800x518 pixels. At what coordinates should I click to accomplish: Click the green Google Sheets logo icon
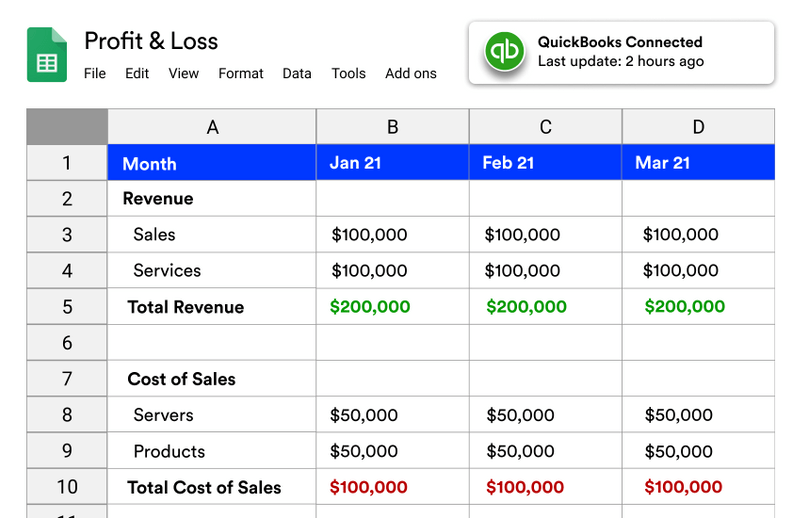pos(47,55)
